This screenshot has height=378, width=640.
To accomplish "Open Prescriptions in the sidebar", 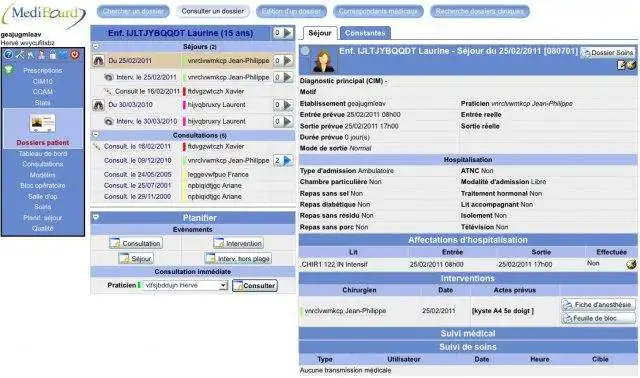I will point(43,71).
